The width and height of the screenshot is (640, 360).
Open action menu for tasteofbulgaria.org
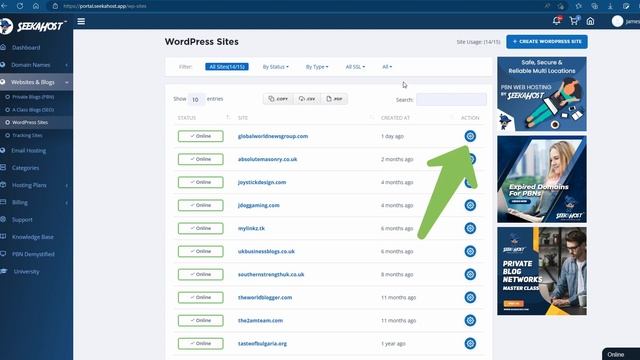coord(470,344)
